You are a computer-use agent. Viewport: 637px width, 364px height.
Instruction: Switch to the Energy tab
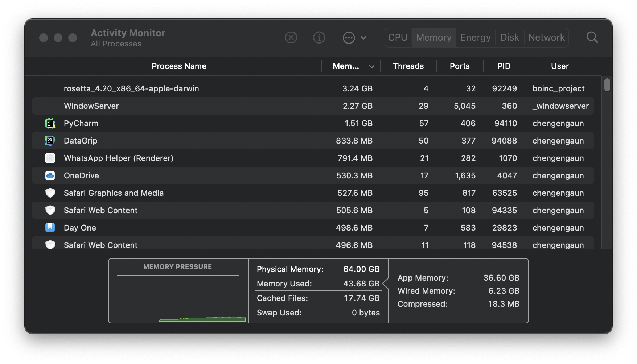[x=475, y=37]
